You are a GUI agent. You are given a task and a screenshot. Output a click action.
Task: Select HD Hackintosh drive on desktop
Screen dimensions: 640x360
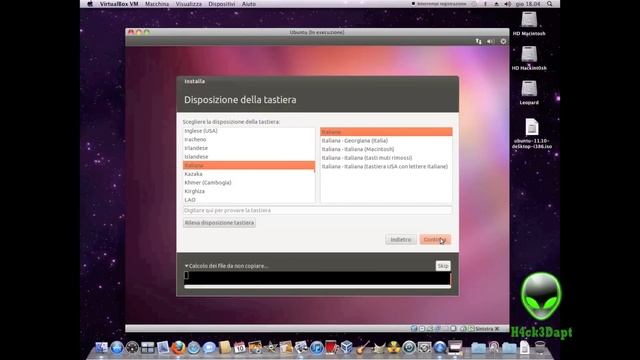click(529, 58)
